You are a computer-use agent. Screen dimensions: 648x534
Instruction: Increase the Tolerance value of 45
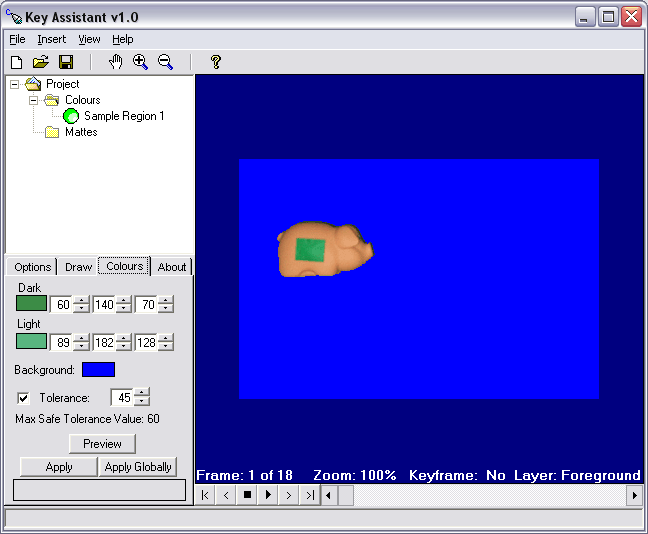click(x=142, y=393)
